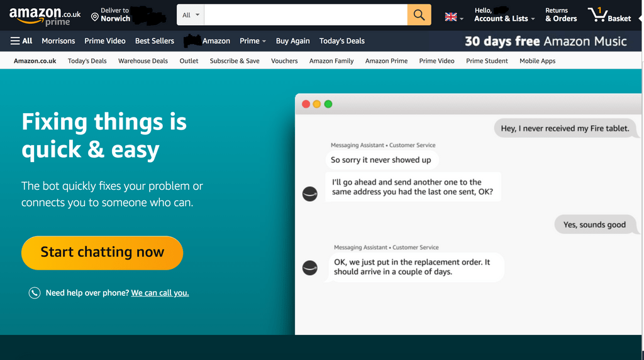
Task: Click the Amazon smile avatar beside replacement order message
Action: [x=309, y=268]
